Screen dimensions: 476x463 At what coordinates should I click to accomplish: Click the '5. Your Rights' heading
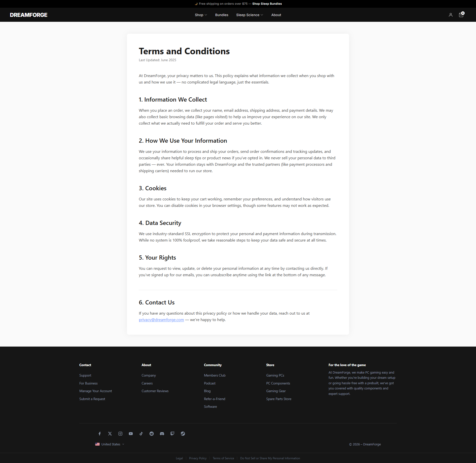[157, 258]
